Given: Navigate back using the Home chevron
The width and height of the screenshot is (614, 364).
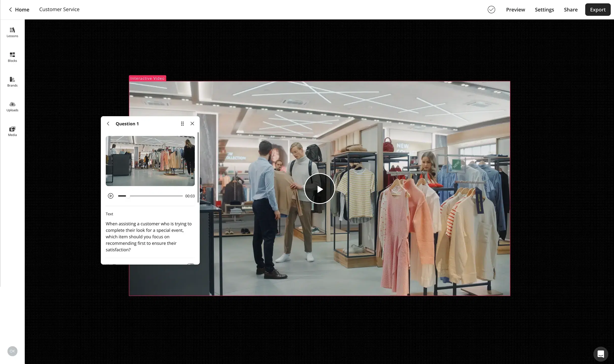Looking at the screenshot, I should pyautogui.click(x=10, y=9).
